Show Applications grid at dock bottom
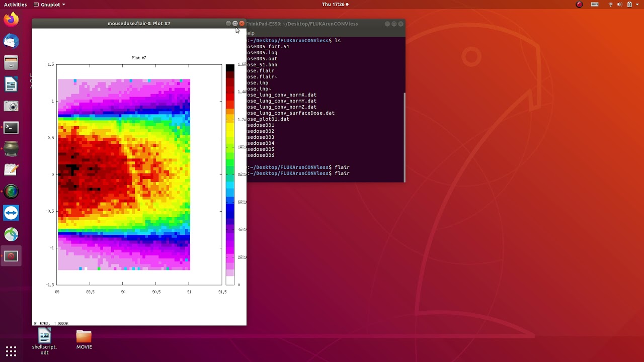The width and height of the screenshot is (644, 362). pyautogui.click(x=11, y=350)
